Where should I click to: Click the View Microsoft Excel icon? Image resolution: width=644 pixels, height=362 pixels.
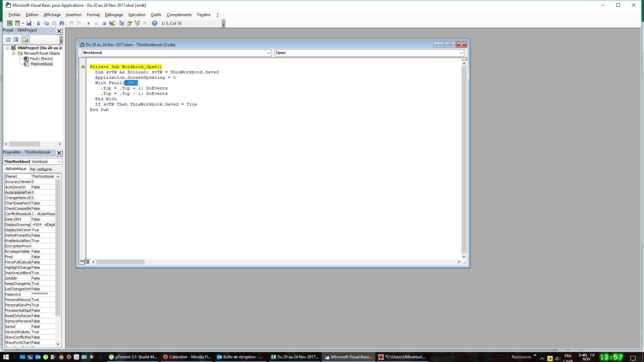click(x=10, y=23)
